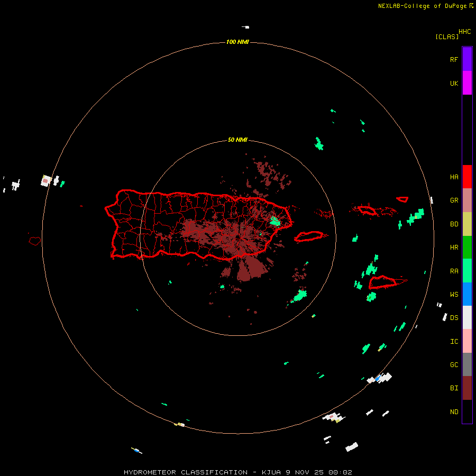Click the WS blue legend swatch
Image resolution: width=476 pixels, height=476 pixels.
[467, 294]
